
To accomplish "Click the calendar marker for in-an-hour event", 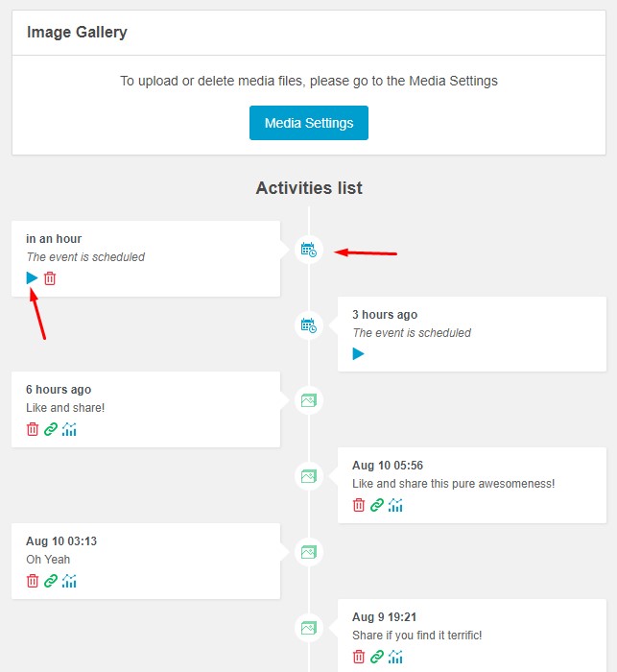I will point(309,250).
